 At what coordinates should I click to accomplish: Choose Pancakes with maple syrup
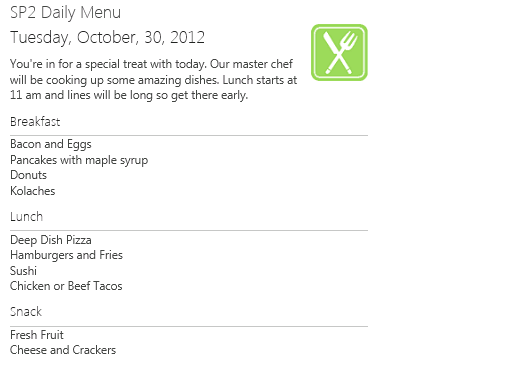(x=79, y=160)
